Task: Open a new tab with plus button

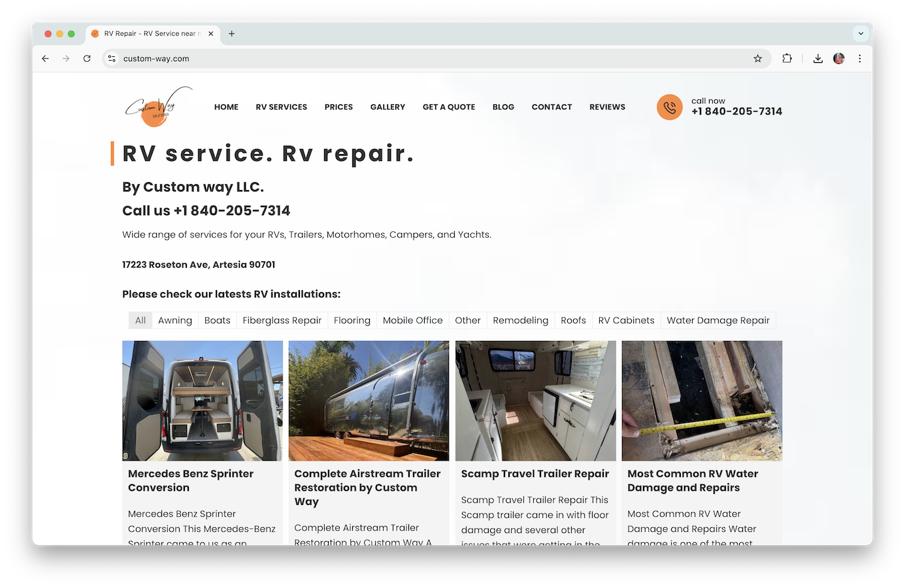Action: pos(231,34)
